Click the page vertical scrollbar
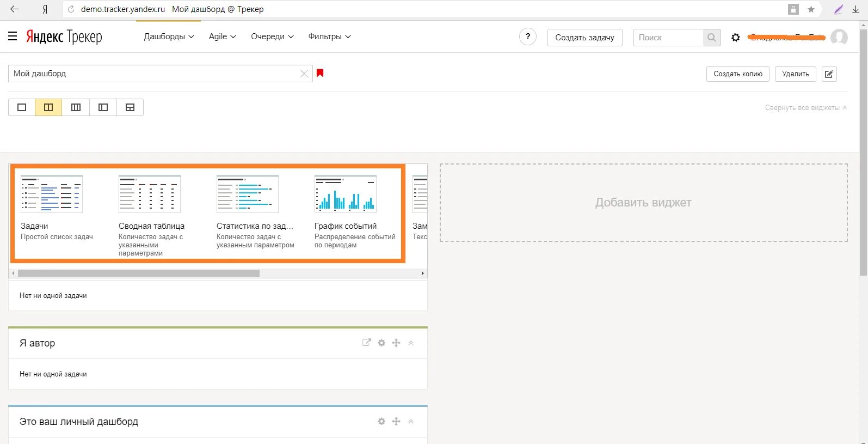The image size is (868, 444). coord(864,153)
